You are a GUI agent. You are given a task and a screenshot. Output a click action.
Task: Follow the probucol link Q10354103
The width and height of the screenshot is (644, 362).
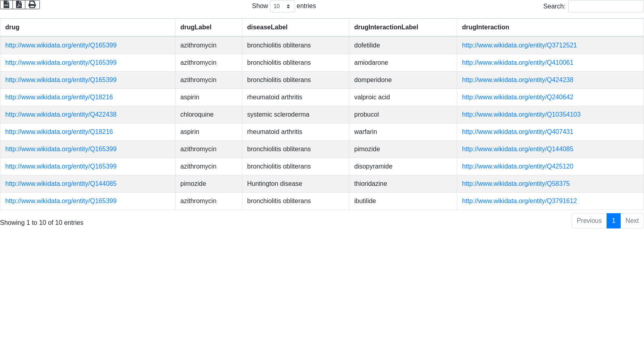(521, 115)
